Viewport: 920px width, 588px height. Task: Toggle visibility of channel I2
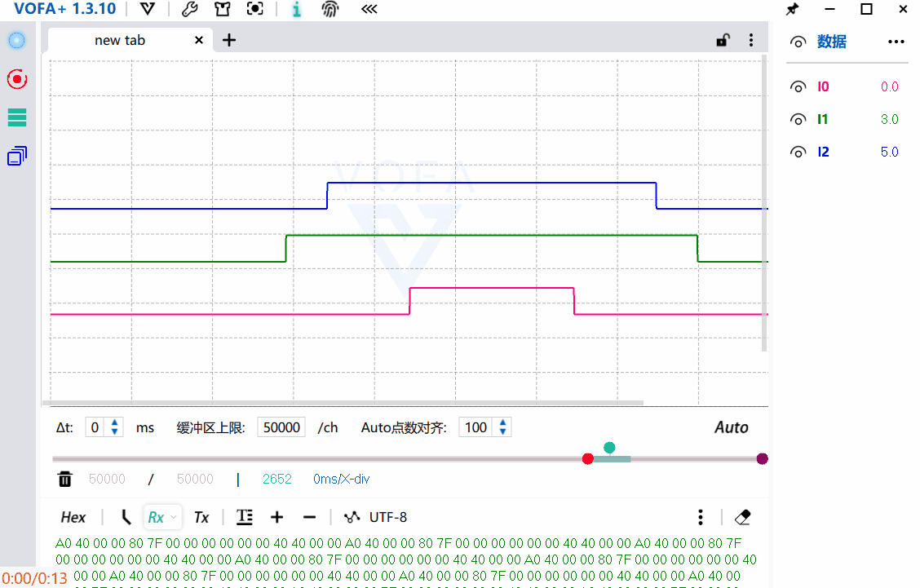(798, 151)
